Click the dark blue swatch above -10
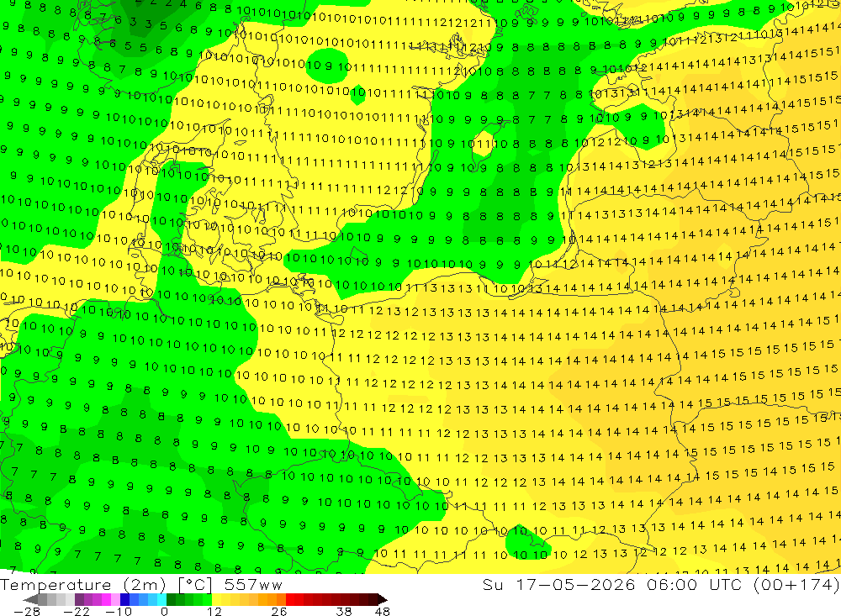This screenshot has height=616, width=841. [x=125, y=599]
